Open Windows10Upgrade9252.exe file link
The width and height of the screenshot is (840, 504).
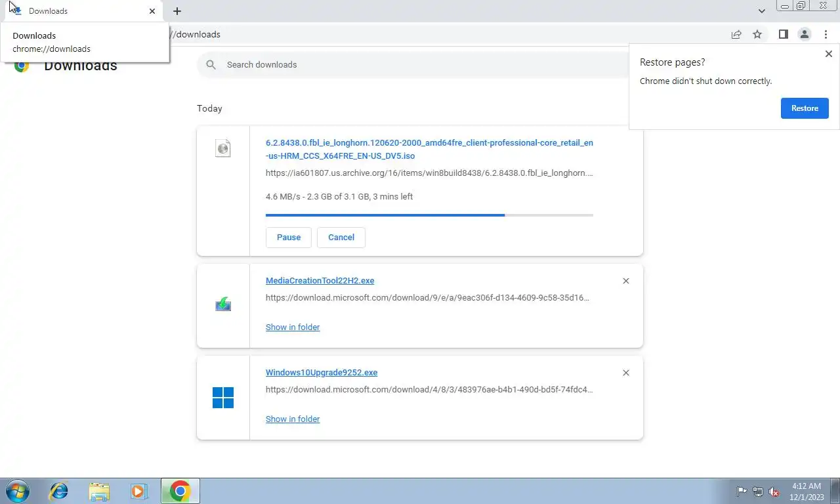pos(322,372)
